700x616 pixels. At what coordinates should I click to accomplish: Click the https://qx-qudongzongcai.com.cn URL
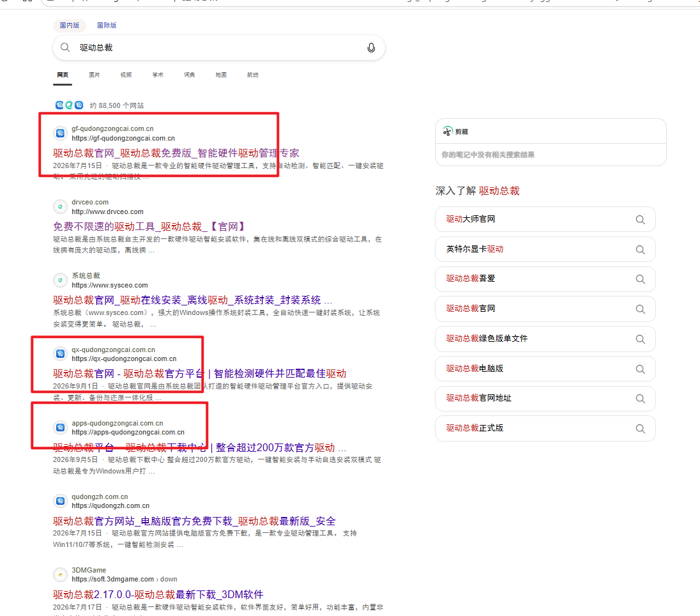(x=124, y=358)
